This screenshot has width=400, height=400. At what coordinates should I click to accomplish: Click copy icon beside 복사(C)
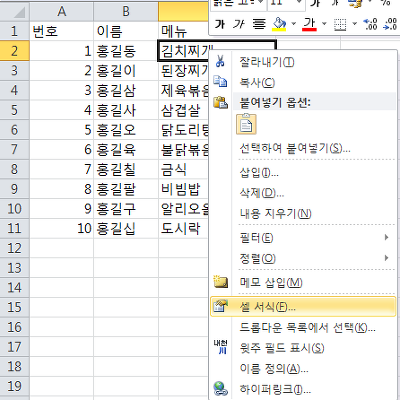coord(220,82)
